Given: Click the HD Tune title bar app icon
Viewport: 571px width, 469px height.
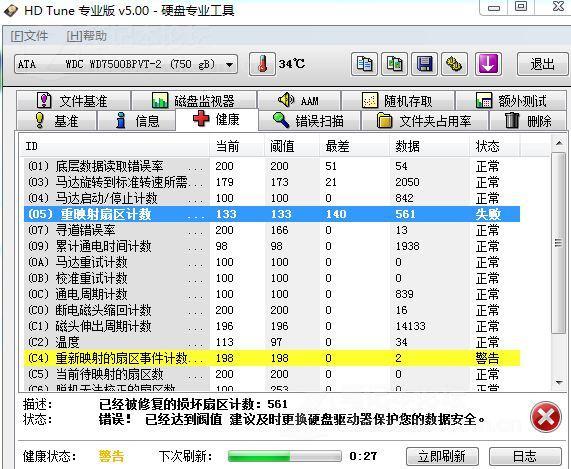Looking at the screenshot, I should click(x=11, y=11).
